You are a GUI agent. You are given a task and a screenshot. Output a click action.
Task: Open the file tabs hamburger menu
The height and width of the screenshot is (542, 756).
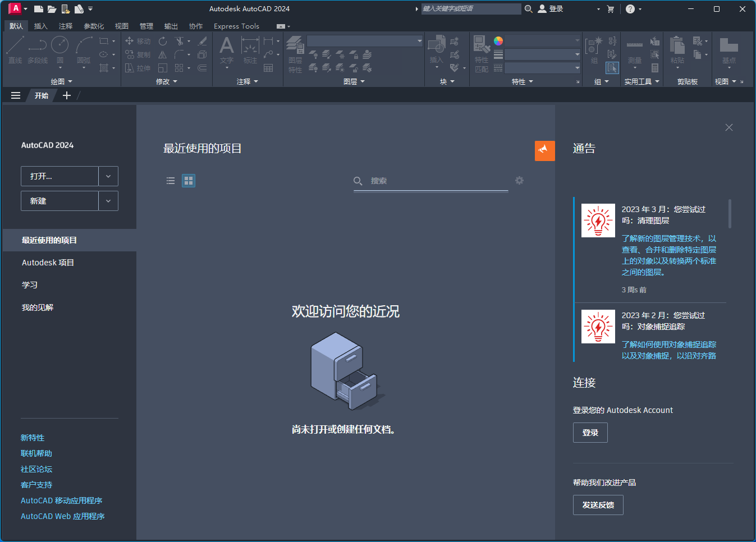pos(16,95)
